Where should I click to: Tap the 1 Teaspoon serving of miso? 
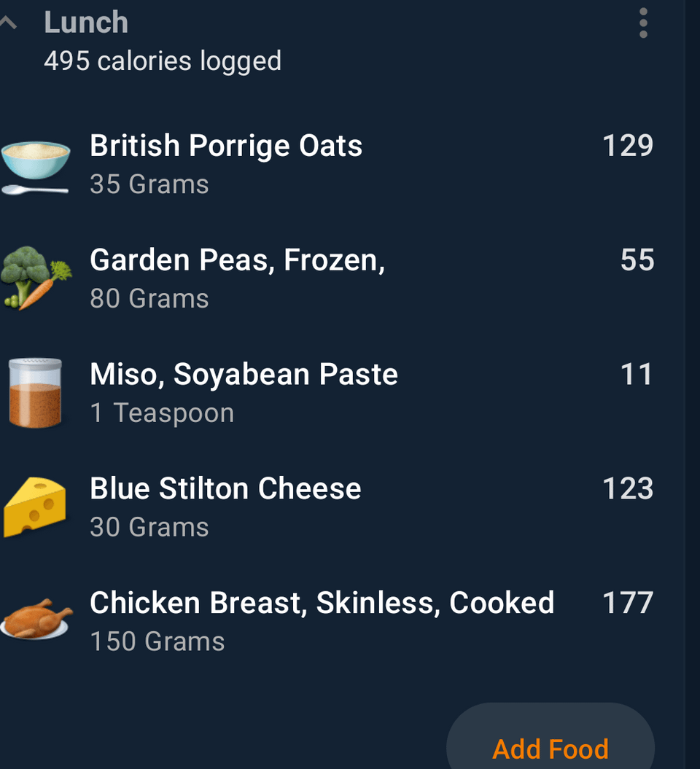tap(163, 413)
